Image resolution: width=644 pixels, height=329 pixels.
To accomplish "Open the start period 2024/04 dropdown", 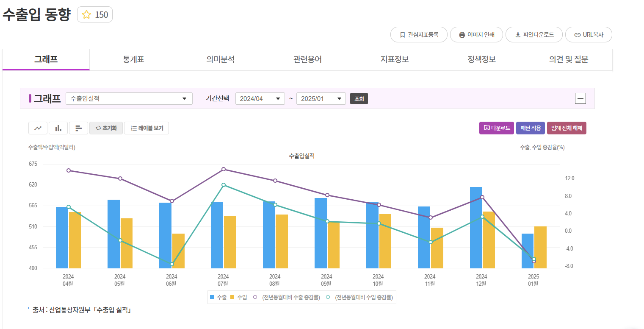I will 260,98.
